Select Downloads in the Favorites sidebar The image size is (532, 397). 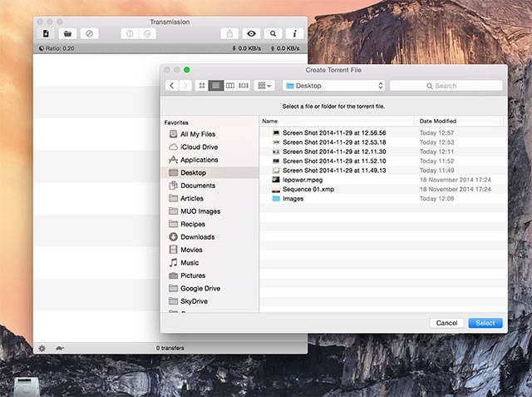(197, 237)
